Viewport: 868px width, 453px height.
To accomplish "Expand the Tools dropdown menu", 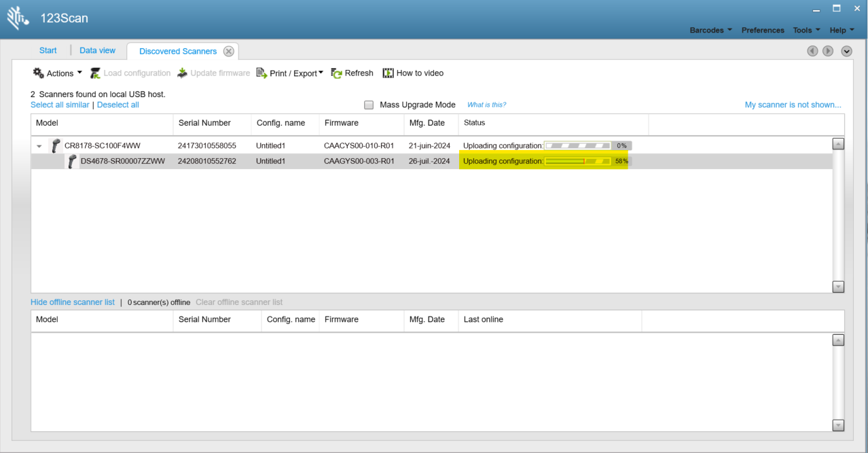I will click(x=806, y=30).
